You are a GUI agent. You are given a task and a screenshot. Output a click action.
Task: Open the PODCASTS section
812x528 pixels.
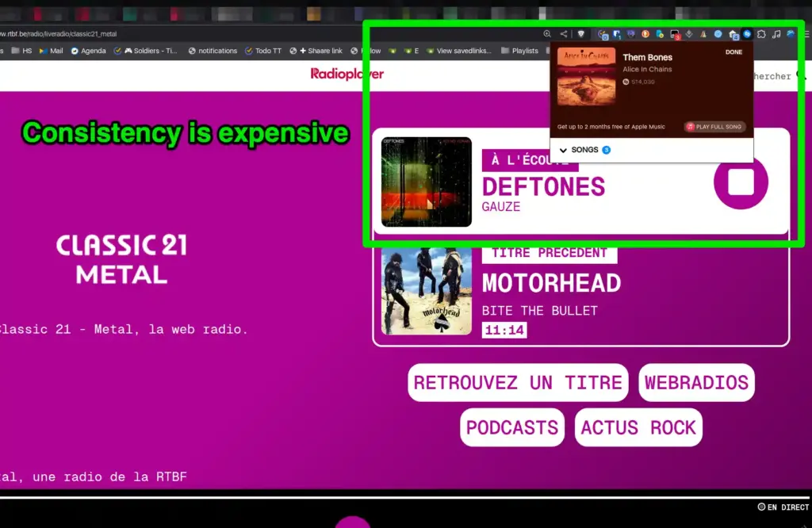tap(512, 427)
